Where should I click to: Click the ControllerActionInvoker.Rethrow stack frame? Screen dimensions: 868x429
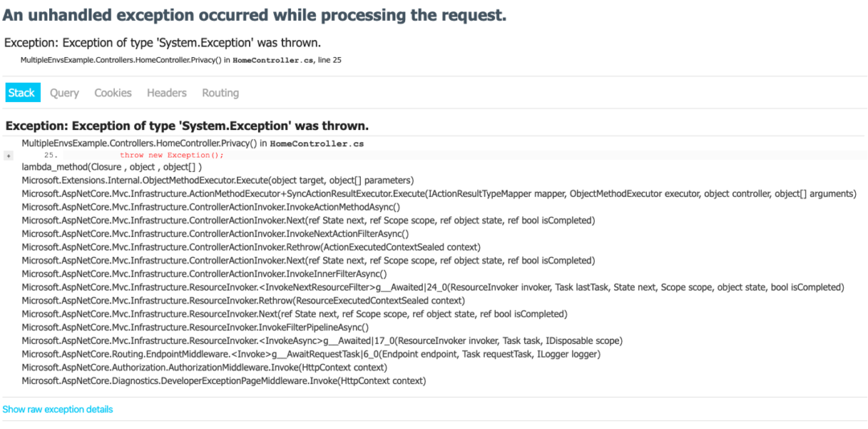251,247
